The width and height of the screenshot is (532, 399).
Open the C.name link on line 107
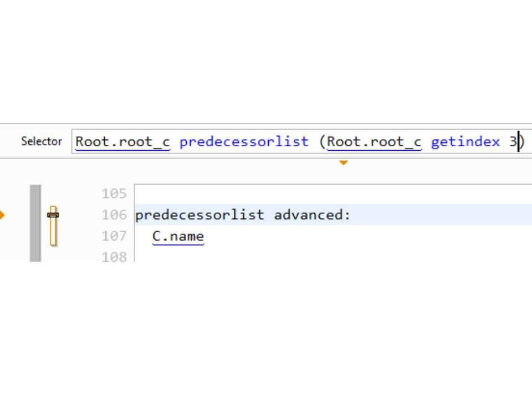coord(178,237)
